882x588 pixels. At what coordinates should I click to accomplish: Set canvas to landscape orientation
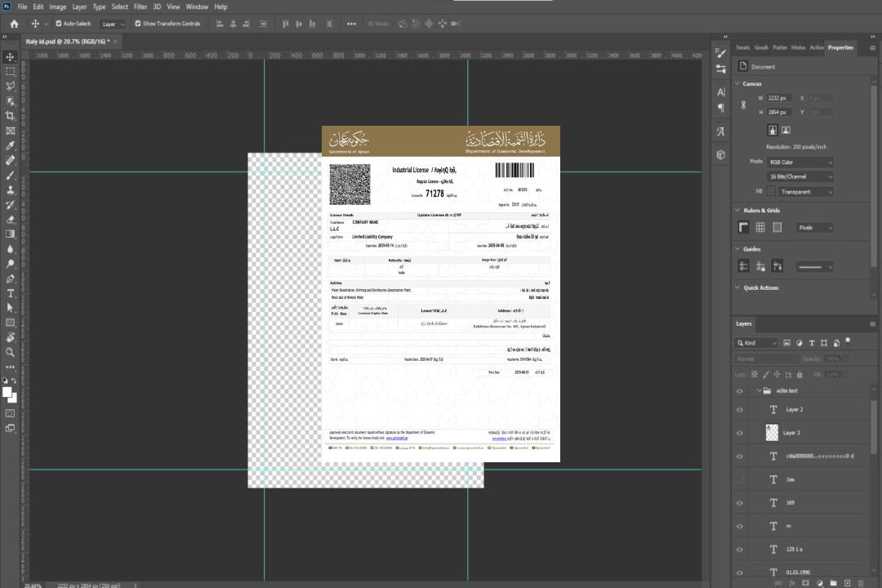coord(786,130)
